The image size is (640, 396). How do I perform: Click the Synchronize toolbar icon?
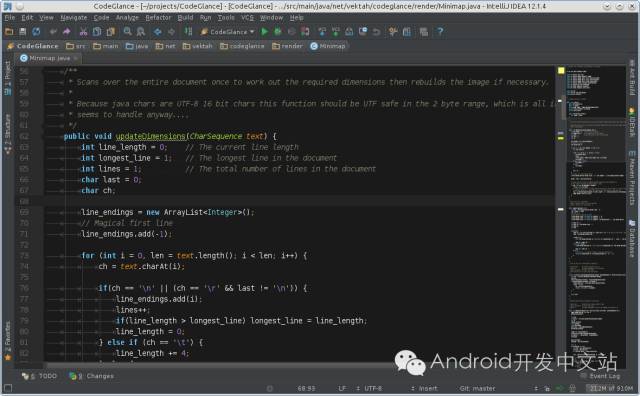point(36,31)
